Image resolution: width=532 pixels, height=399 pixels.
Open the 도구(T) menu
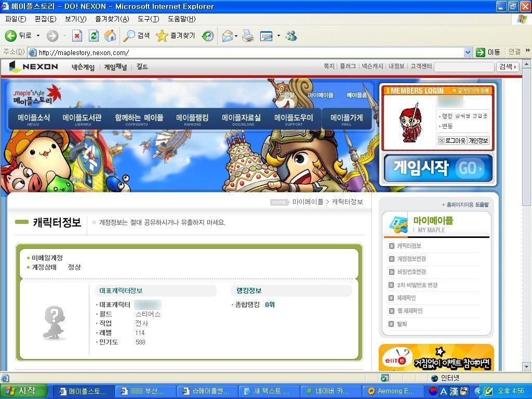148,19
